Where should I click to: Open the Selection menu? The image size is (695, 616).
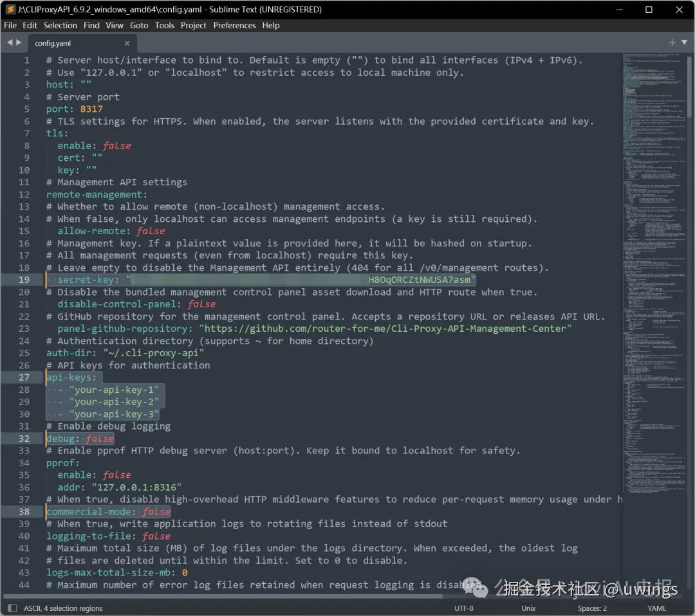click(x=60, y=25)
